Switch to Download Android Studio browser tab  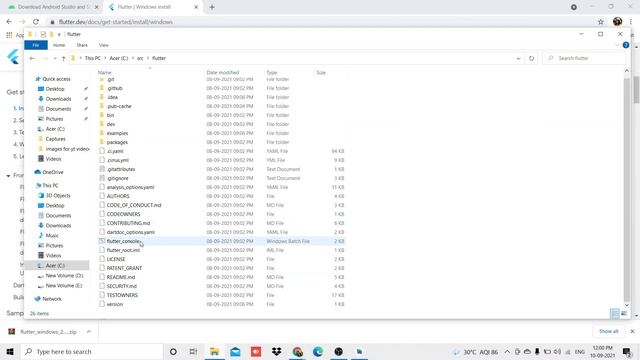coord(53,7)
